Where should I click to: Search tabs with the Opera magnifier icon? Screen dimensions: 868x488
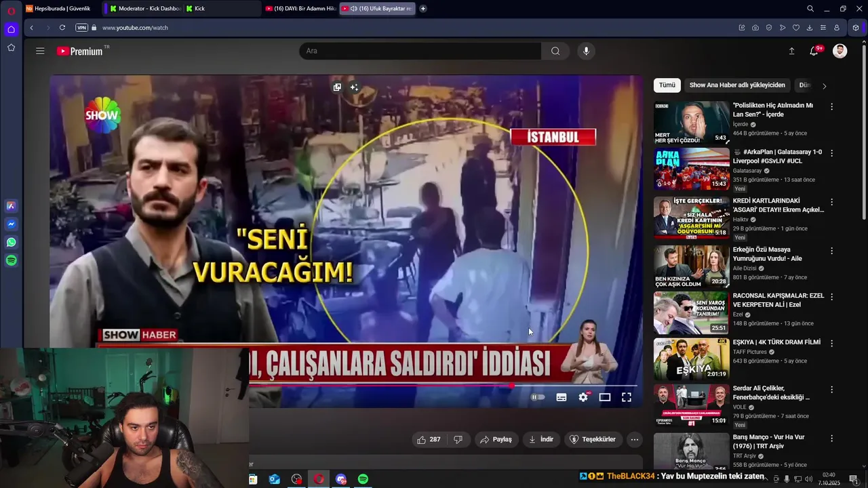pyautogui.click(x=810, y=9)
